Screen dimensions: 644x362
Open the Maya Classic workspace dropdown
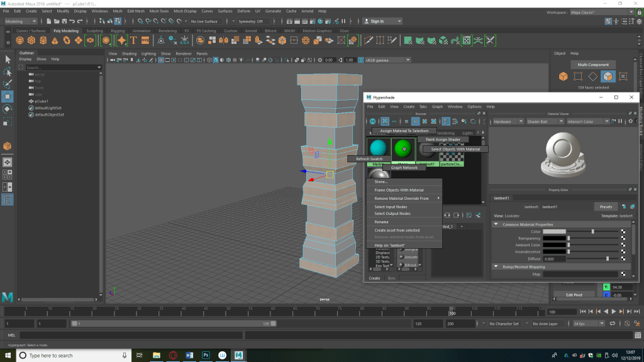coord(602,13)
